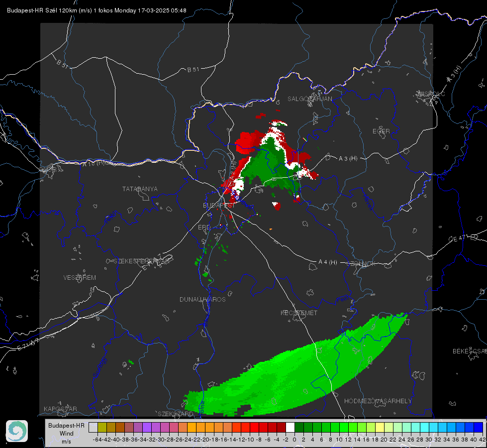487x448 pixels.
Task: Click the MISKOLC city label
Action: 431,94
